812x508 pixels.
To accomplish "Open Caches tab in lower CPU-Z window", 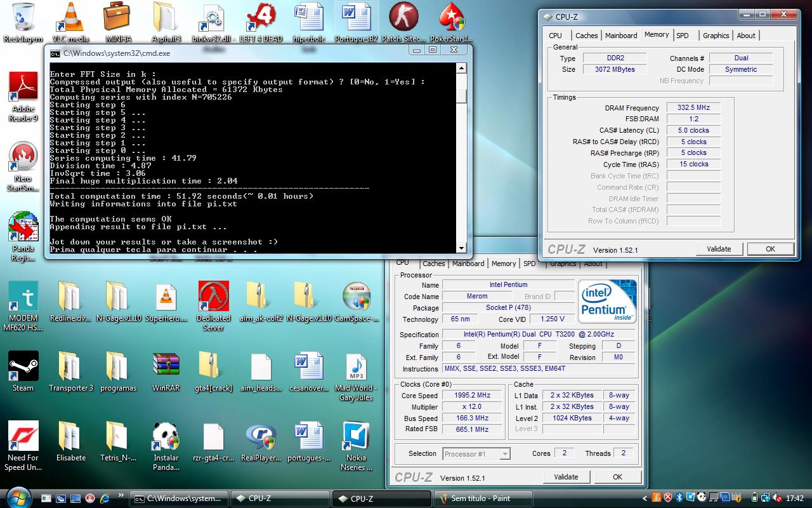I will 434,264.
